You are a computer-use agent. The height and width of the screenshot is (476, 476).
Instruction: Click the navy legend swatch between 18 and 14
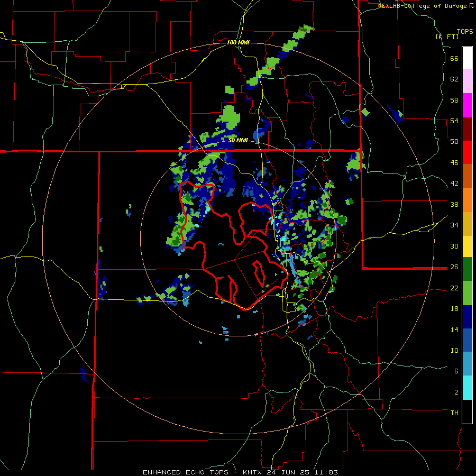[x=467, y=317]
